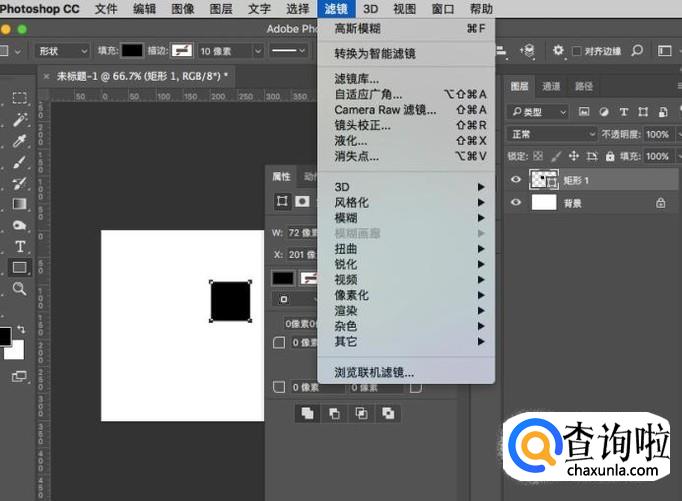The height and width of the screenshot is (501, 682).
Task: Activate the Zoom tool in toolbar
Action: (x=19, y=289)
